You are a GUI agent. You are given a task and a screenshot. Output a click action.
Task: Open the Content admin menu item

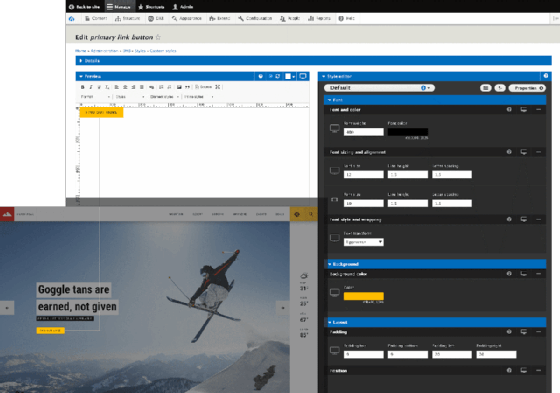coord(96,19)
